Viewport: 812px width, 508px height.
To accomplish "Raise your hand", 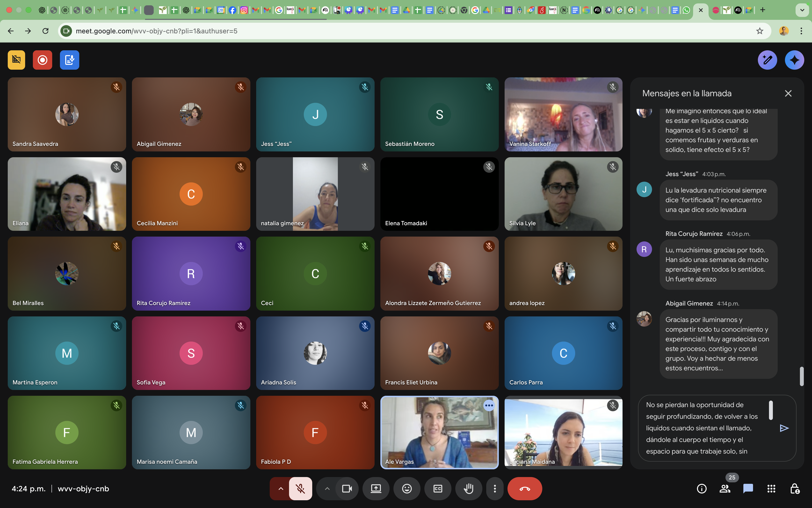I will [x=468, y=488].
